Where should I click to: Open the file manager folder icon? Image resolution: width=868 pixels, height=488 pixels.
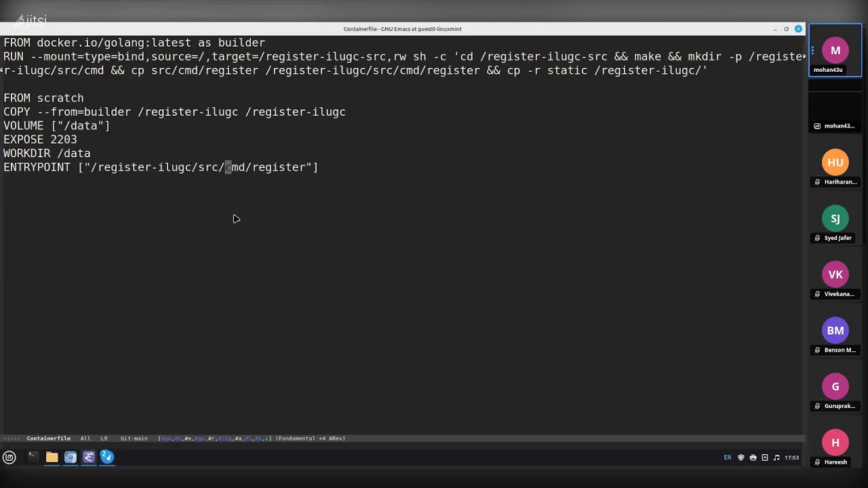(52, 457)
